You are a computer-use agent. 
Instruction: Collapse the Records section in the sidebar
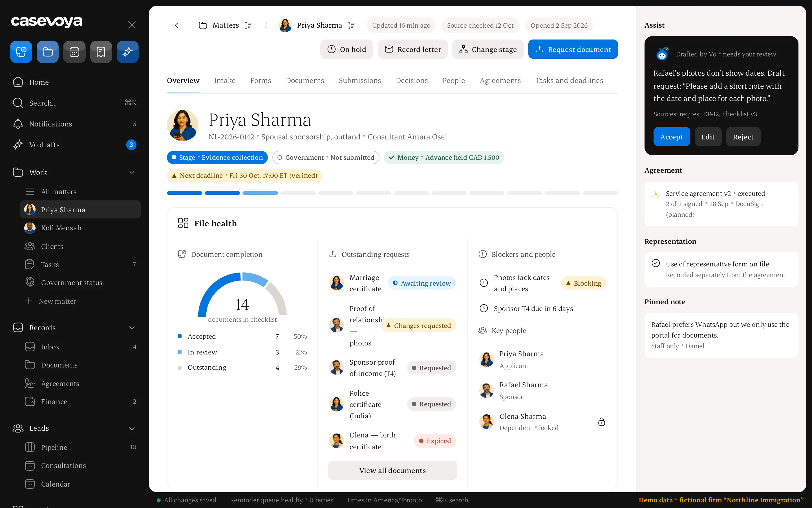[x=132, y=327]
